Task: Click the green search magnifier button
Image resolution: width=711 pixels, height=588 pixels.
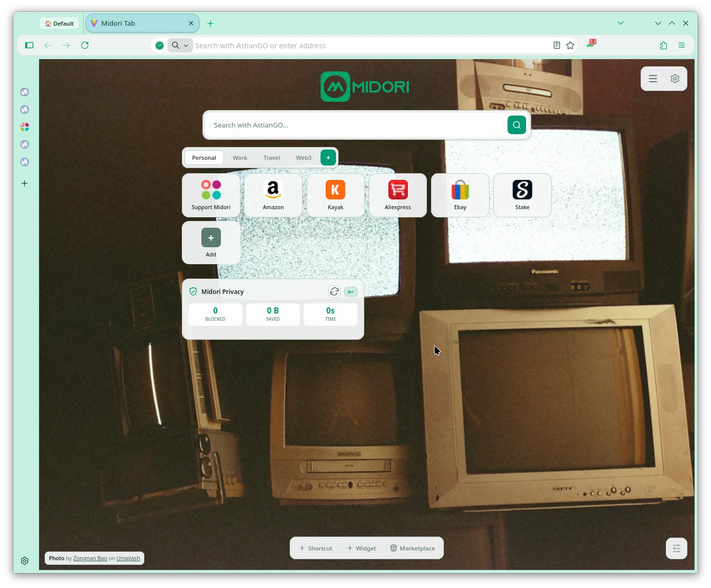Action: 517,125
